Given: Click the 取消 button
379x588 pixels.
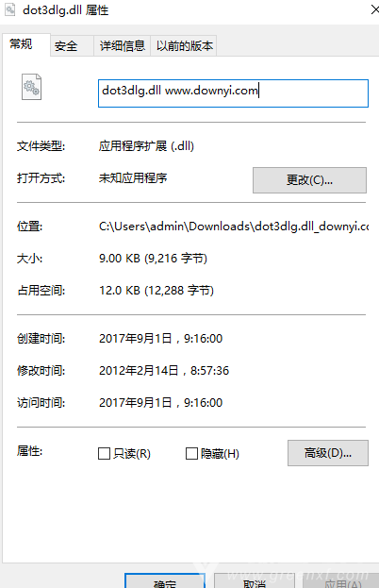Looking at the screenshot, I should pos(255,580).
